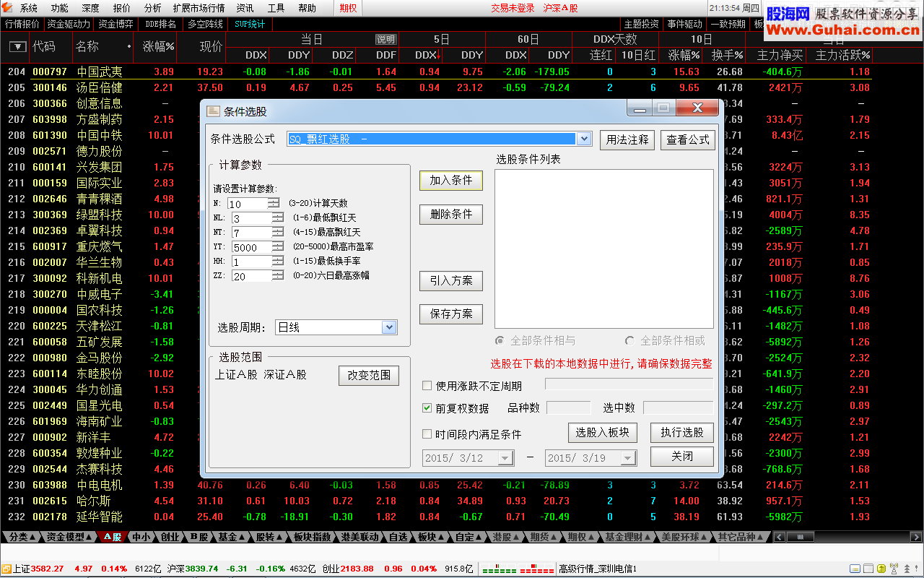Open the 分析 menu
This screenshot has width=924, height=578.
[152, 8]
